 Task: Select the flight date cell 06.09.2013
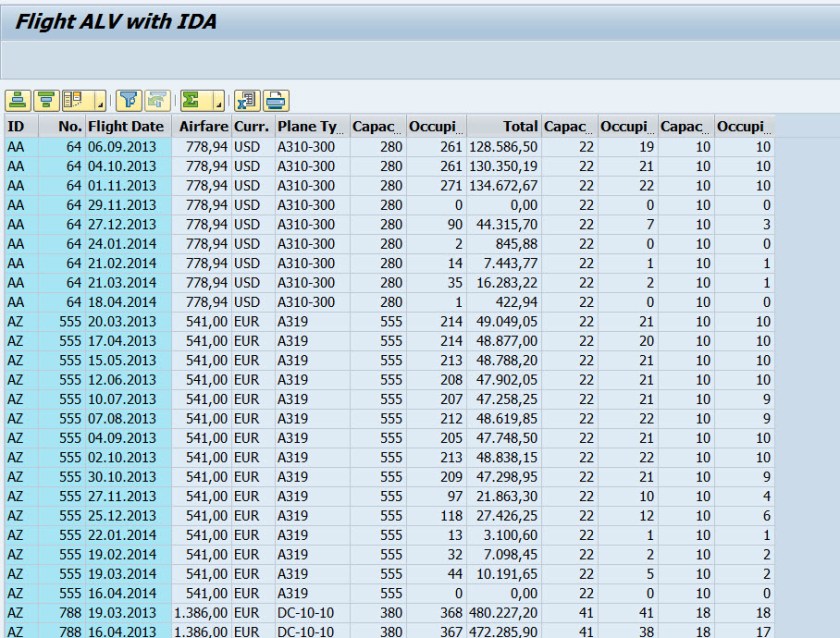121,145
